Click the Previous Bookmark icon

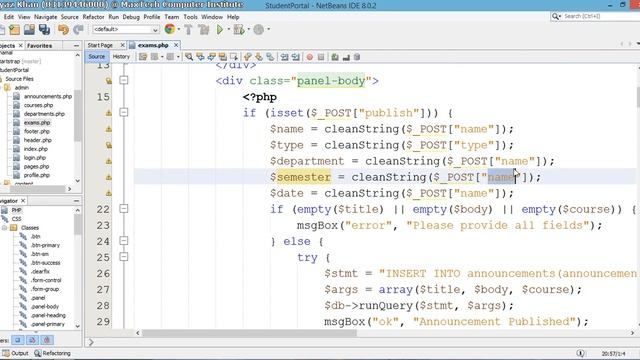click(x=247, y=57)
